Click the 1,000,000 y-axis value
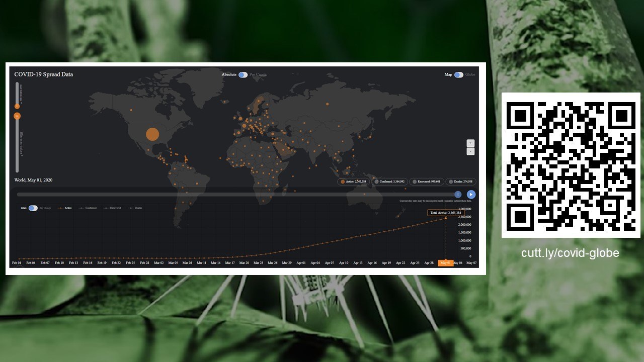Viewport: 644px width, 362px height. tap(464, 240)
